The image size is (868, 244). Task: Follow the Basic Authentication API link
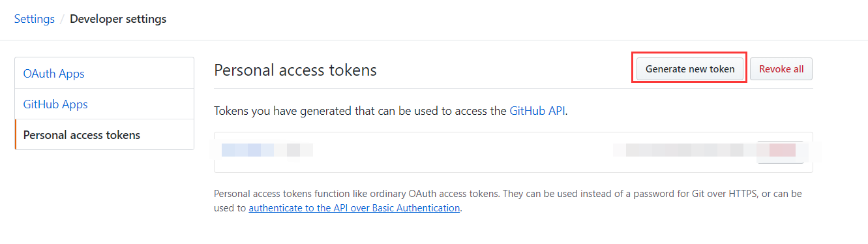(x=354, y=208)
